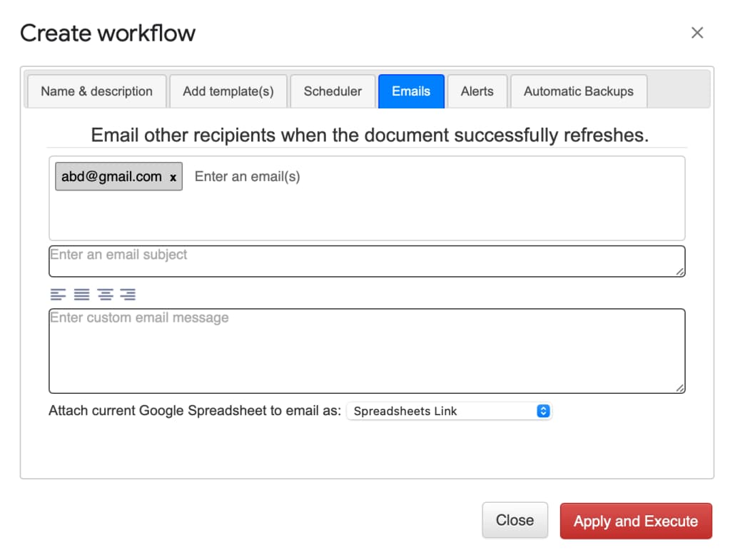Screen dimensions: 730x560
Task: Open the Add template(s) tab
Action: (x=228, y=91)
